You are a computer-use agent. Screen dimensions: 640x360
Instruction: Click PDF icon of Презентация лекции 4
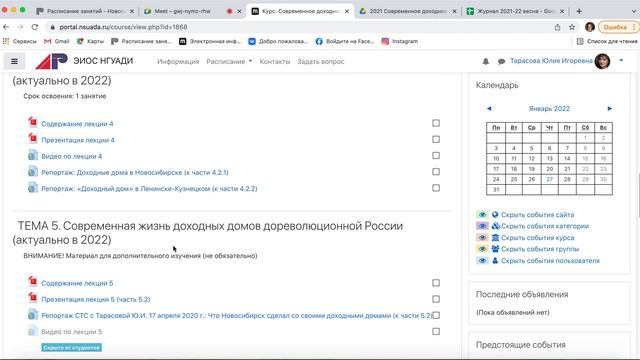[x=33, y=139]
